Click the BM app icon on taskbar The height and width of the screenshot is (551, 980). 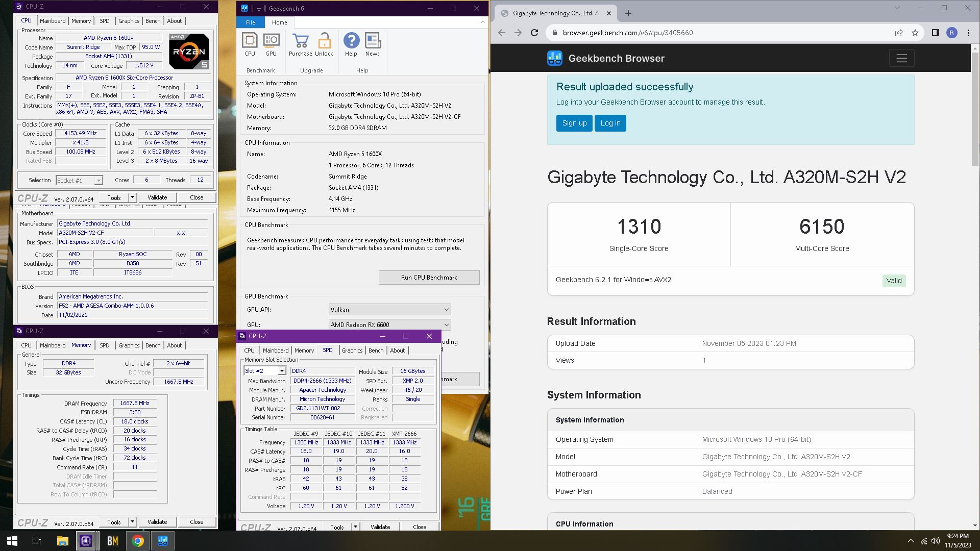point(112,541)
